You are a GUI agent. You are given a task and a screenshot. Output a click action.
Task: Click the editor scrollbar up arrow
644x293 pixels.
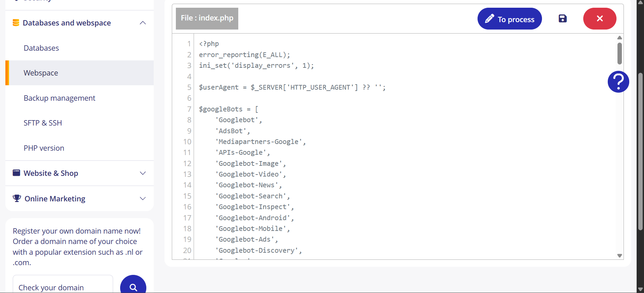[x=620, y=38]
